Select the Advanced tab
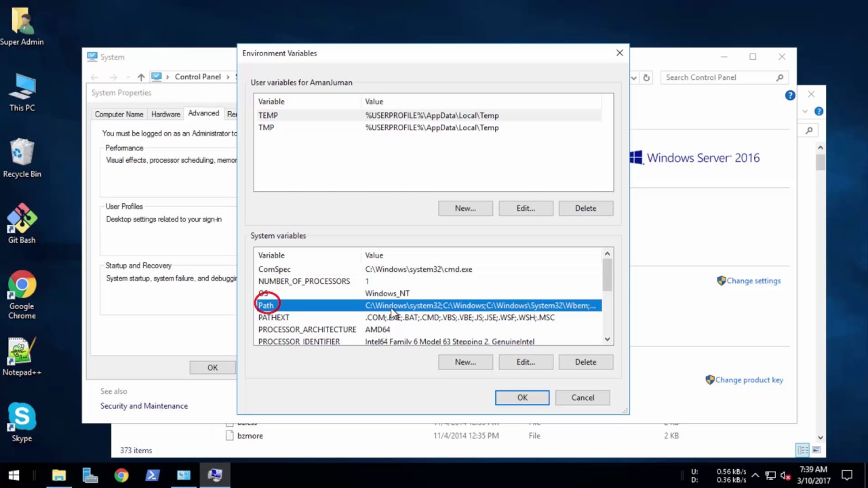Image resolution: width=868 pixels, height=488 pixels. pyautogui.click(x=203, y=113)
